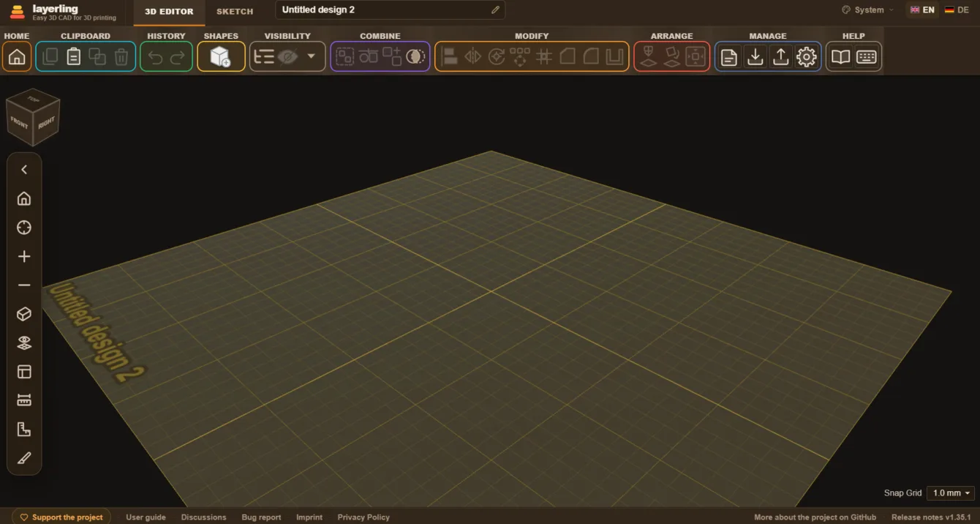Screen dimensions: 980x524
Task: Open the System theme dropdown
Action: pos(868,10)
